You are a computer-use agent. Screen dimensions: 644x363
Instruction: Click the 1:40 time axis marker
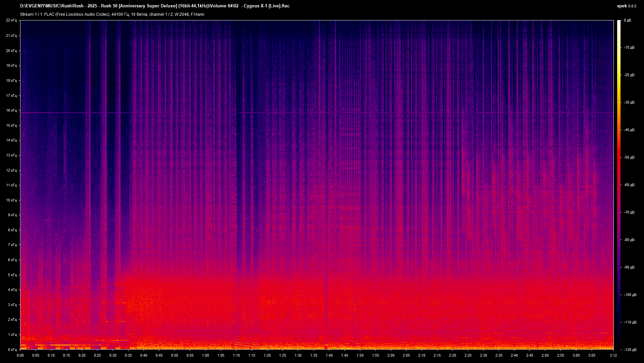329,355
